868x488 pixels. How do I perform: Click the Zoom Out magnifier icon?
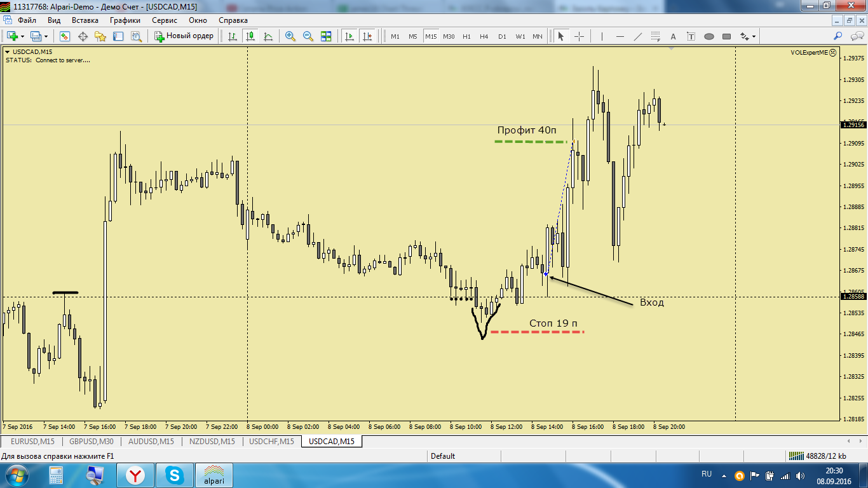click(308, 36)
